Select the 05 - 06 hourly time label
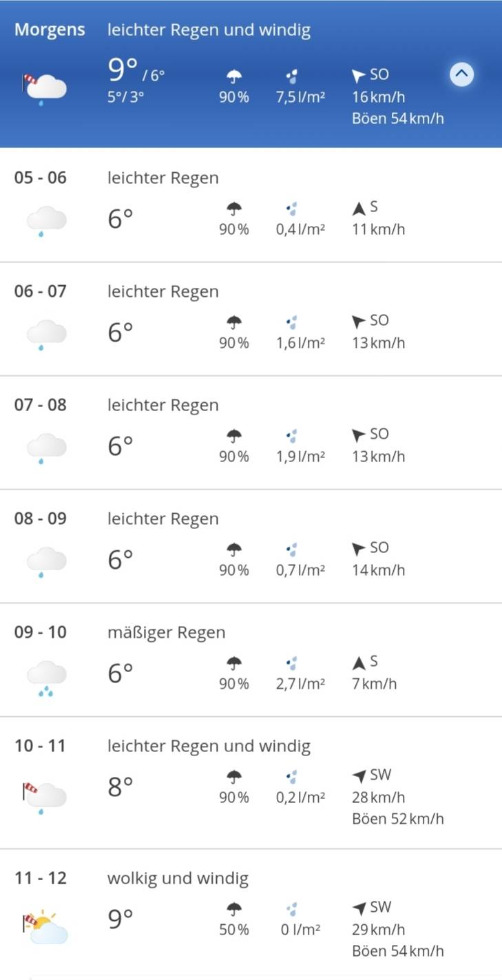The image size is (502, 980). [x=41, y=178]
